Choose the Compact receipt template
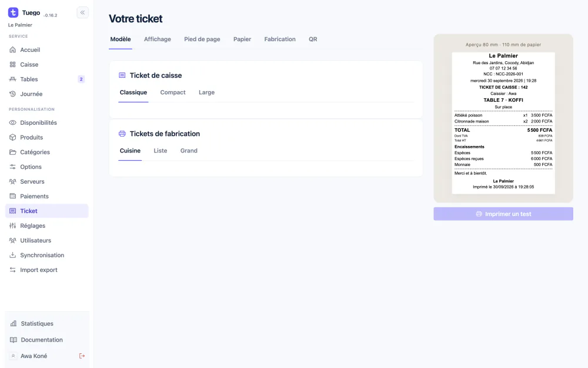588x368 pixels. pos(173,92)
